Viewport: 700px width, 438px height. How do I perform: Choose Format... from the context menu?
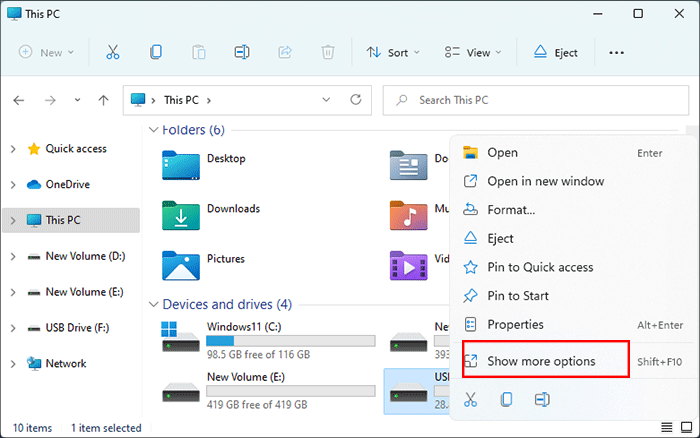510,210
